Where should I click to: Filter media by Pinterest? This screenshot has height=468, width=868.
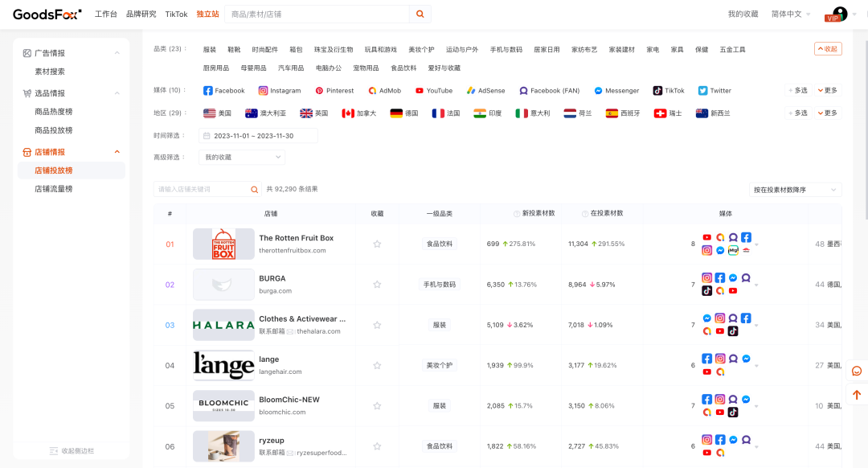tap(334, 91)
